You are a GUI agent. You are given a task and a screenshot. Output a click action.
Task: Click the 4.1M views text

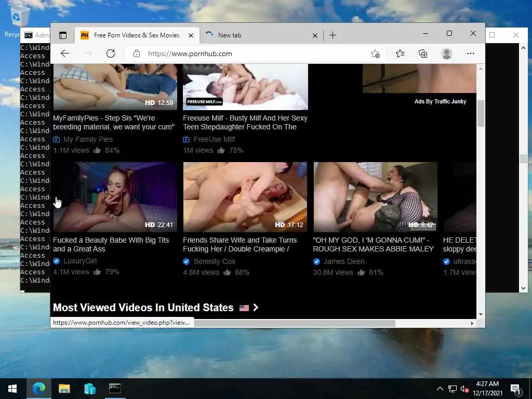tap(71, 272)
